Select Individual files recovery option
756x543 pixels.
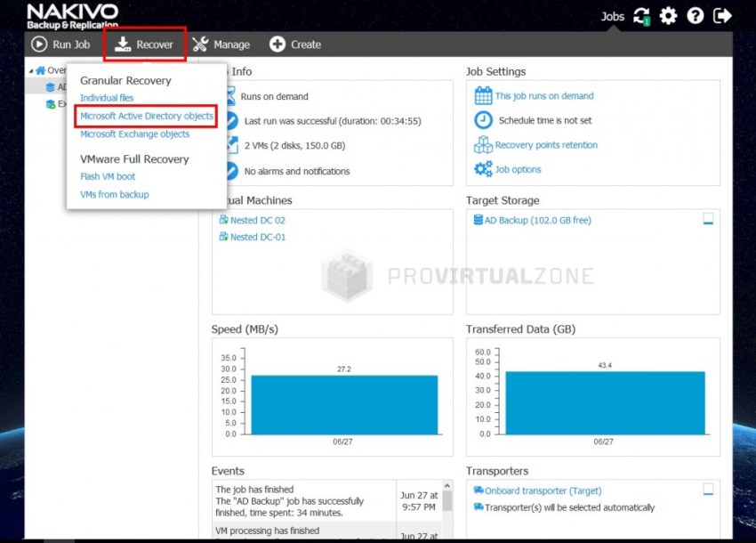tap(107, 98)
